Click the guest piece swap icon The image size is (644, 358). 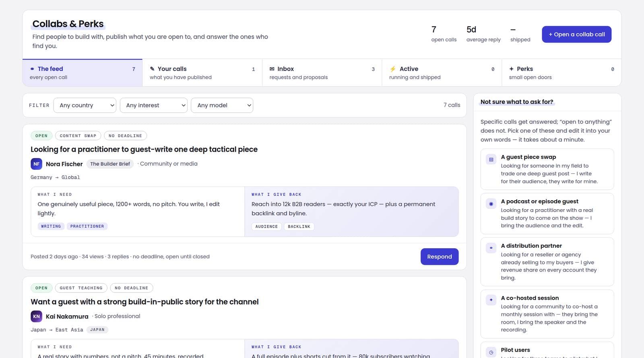491,160
